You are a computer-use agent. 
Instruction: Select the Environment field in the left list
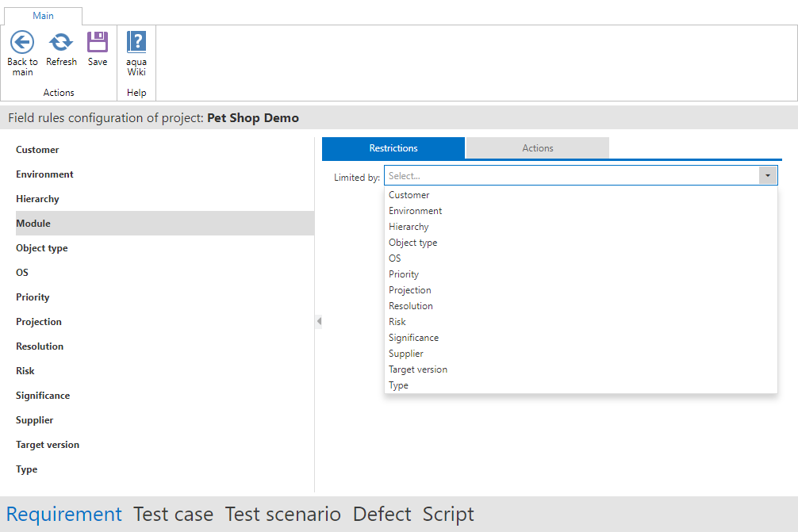pos(44,174)
